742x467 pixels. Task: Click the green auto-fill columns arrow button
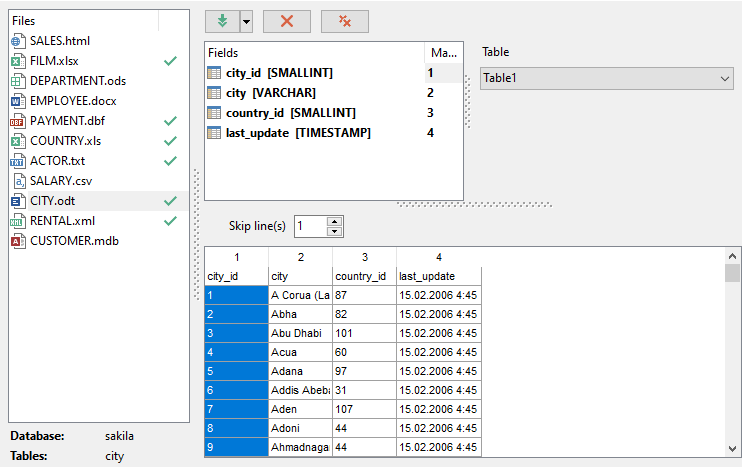[221, 21]
